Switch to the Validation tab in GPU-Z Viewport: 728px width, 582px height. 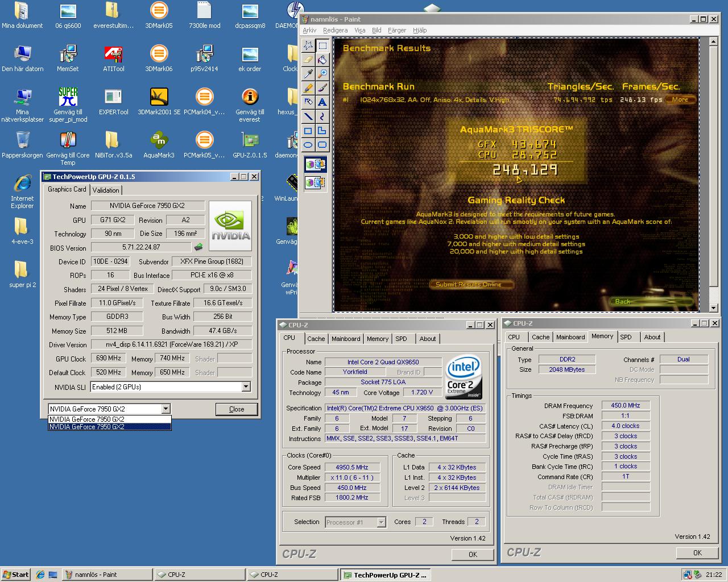(x=106, y=190)
